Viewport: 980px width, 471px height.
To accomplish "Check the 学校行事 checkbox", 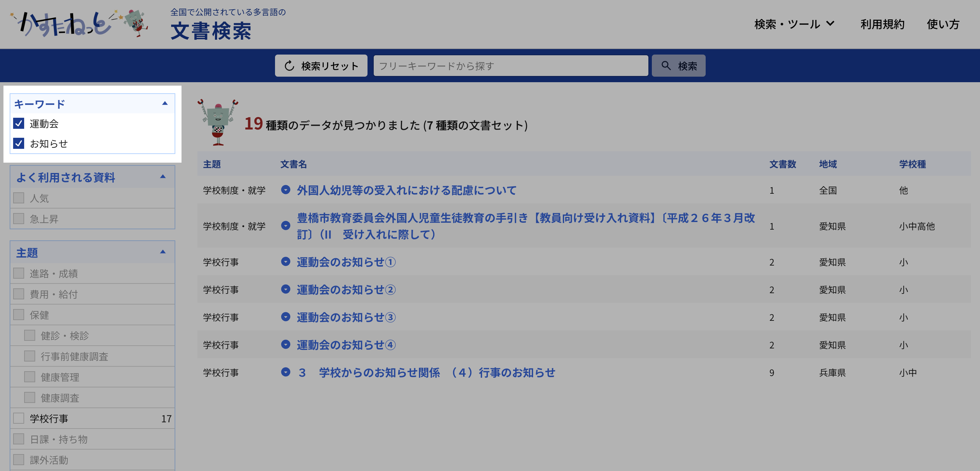I will [x=19, y=418].
